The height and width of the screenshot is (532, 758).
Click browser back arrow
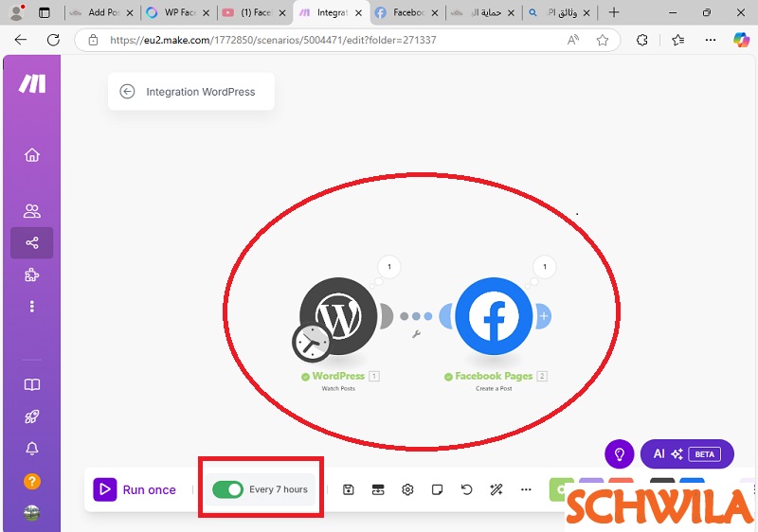[x=21, y=40]
